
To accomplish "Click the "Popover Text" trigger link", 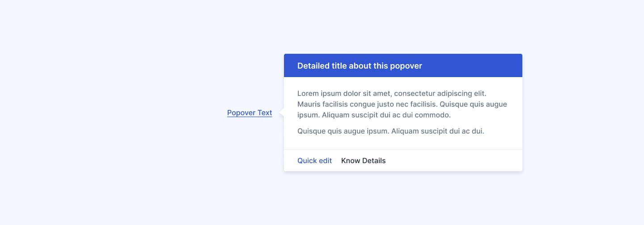I will (250, 113).
